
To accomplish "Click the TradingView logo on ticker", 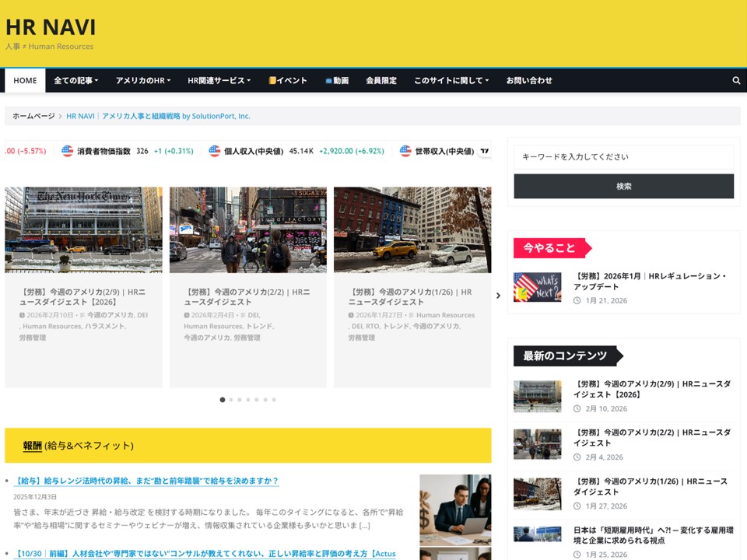I will [x=485, y=151].
